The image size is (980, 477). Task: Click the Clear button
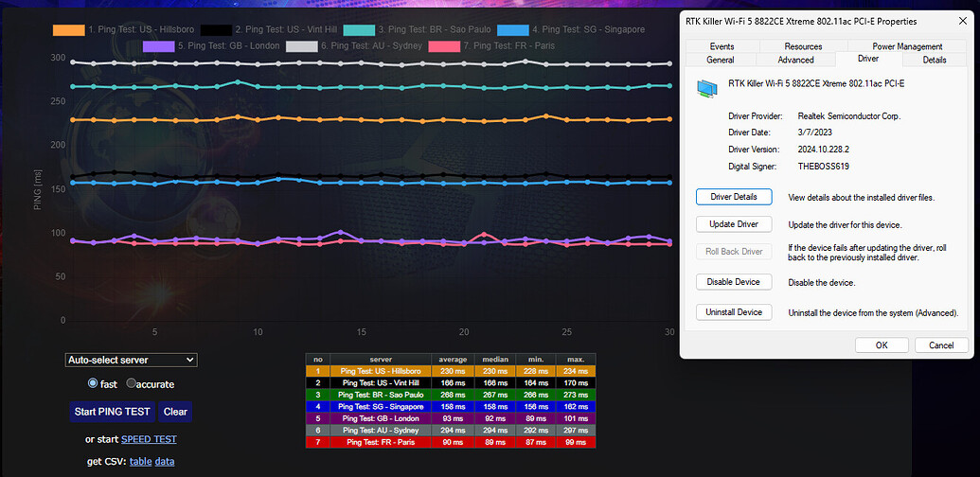175,412
